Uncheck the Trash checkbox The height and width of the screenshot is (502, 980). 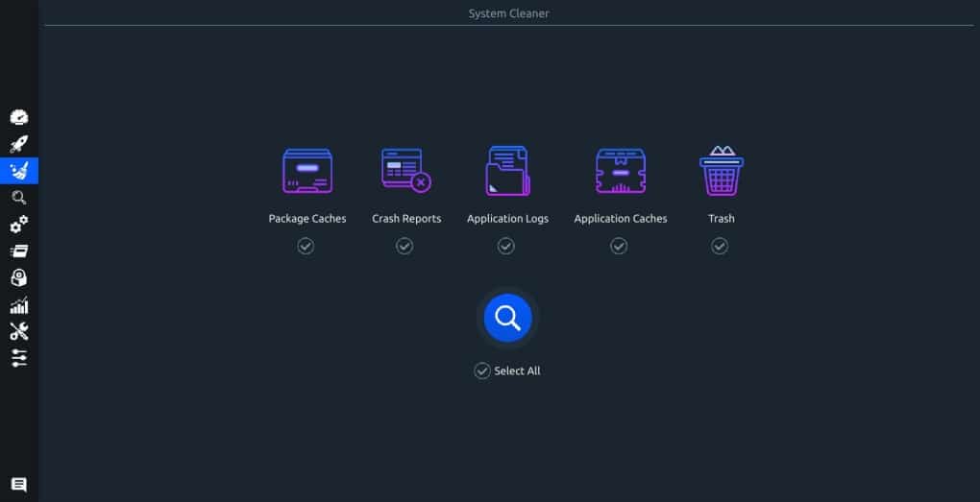coord(720,247)
